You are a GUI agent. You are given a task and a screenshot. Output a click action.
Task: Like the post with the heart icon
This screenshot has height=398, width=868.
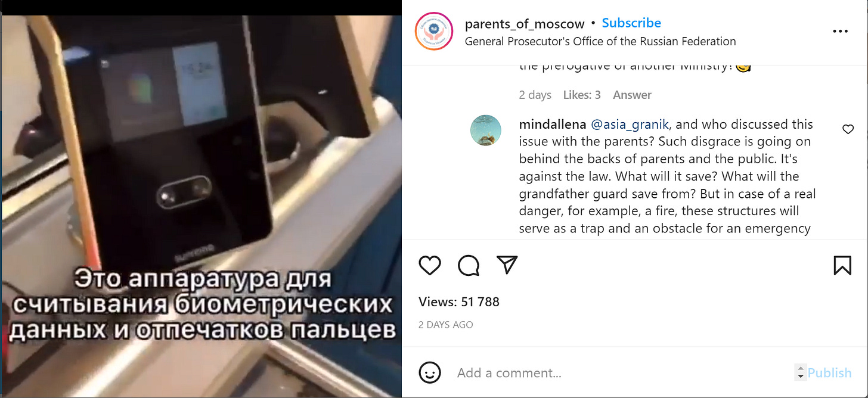[430, 266]
